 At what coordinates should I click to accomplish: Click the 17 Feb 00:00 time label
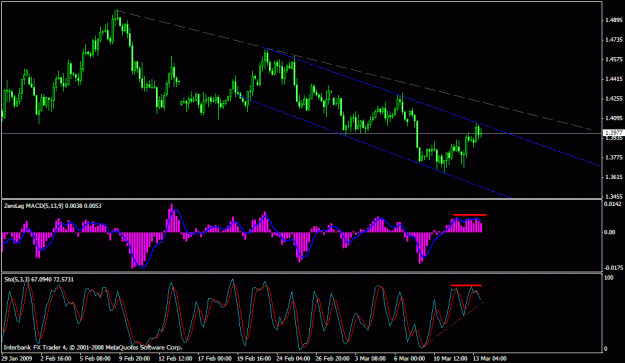[215, 359]
